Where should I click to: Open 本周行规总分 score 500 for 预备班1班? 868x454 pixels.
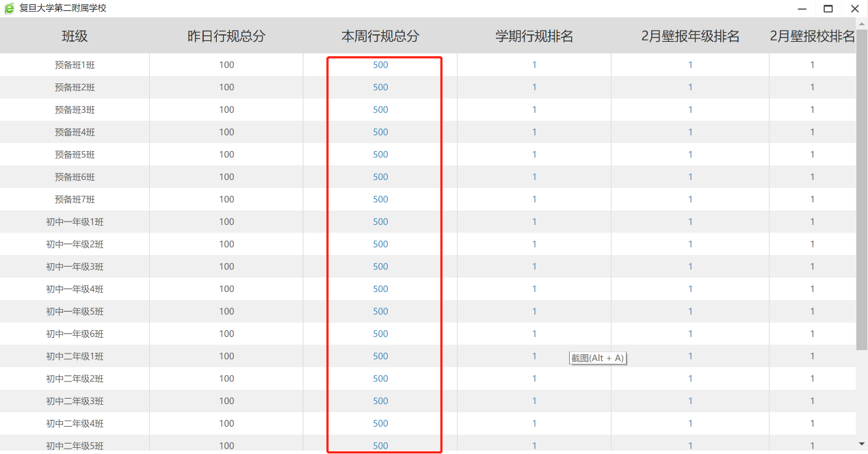tap(380, 65)
